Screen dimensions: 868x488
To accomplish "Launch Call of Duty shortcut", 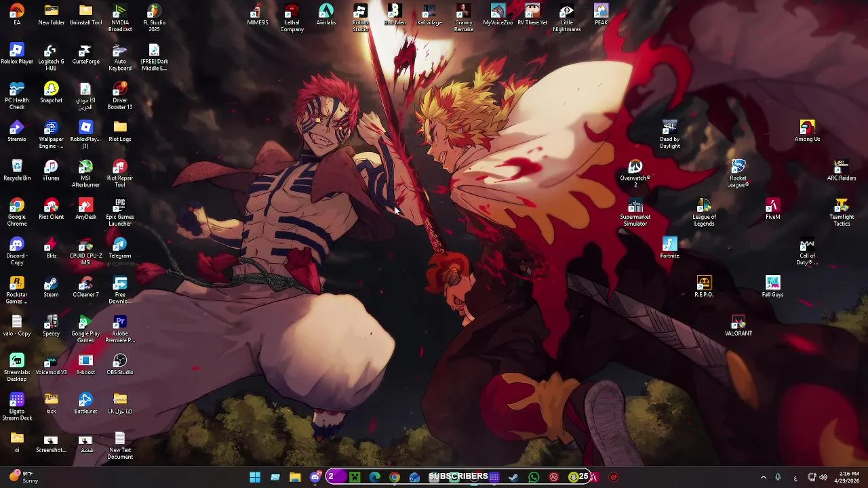I will [807, 251].
